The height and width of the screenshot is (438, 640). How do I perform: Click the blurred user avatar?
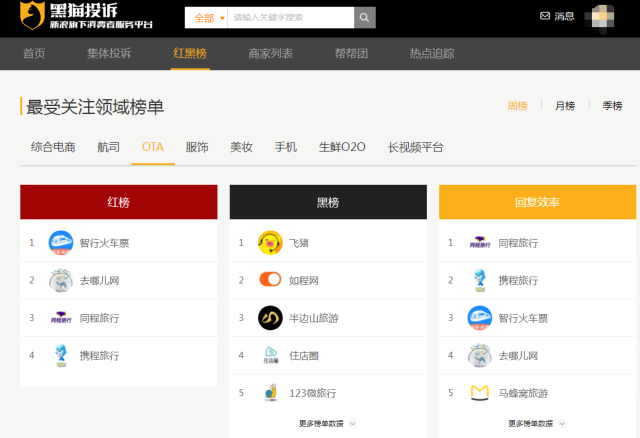[x=600, y=18]
